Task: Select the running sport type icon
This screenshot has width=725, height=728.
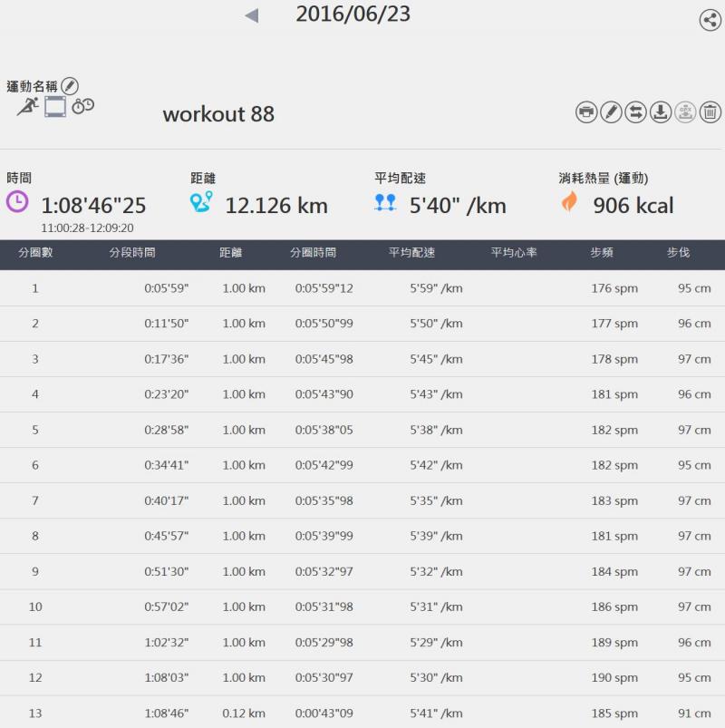Action: point(28,106)
